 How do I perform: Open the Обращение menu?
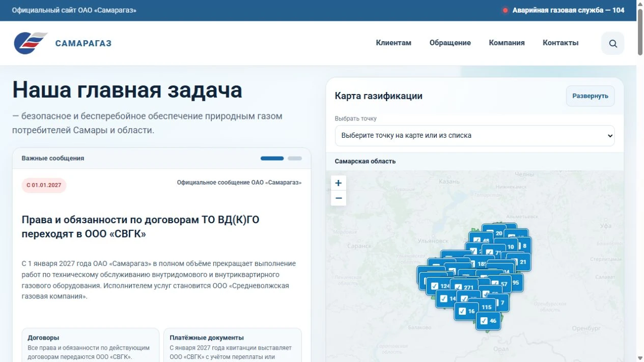pyautogui.click(x=450, y=43)
